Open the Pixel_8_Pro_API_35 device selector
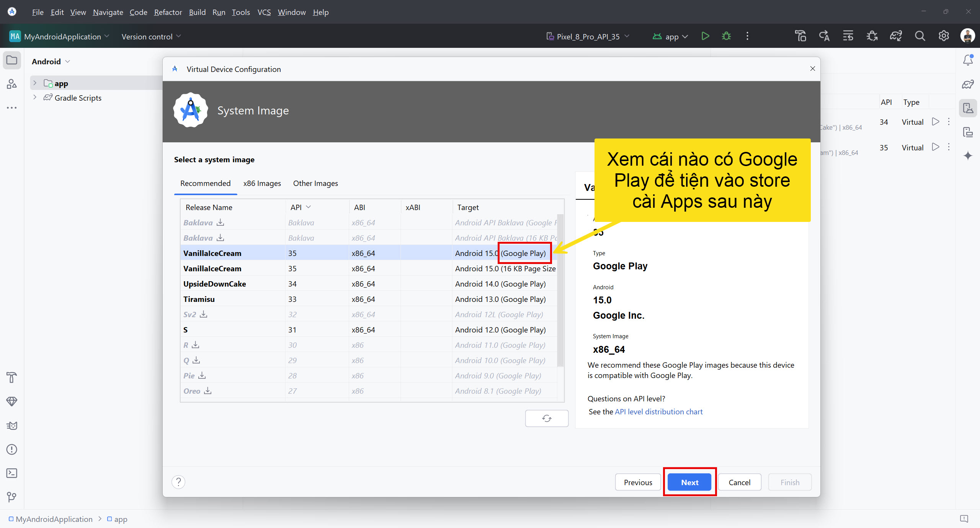Image resolution: width=980 pixels, height=528 pixels. click(588, 36)
